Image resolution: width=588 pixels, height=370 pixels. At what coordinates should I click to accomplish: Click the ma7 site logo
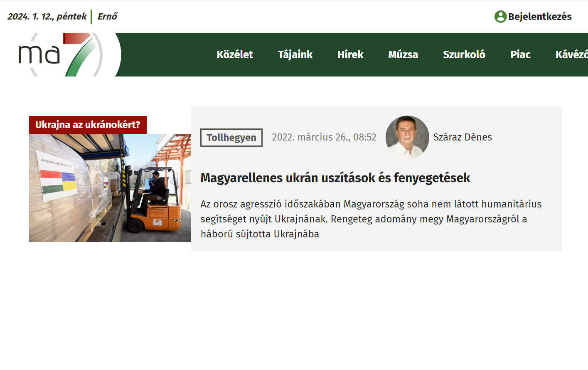click(60, 54)
